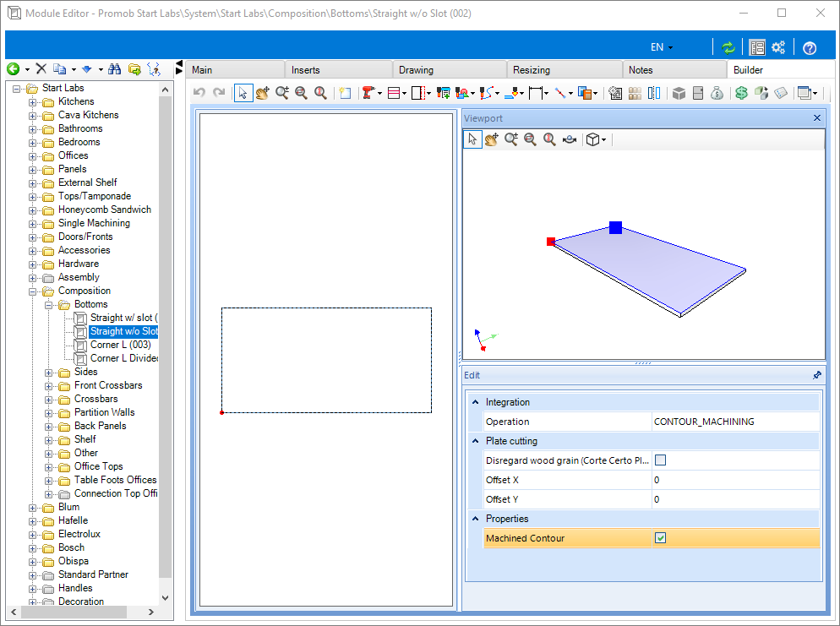Click the drill tool icon in toolbar

click(x=368, y=93)
